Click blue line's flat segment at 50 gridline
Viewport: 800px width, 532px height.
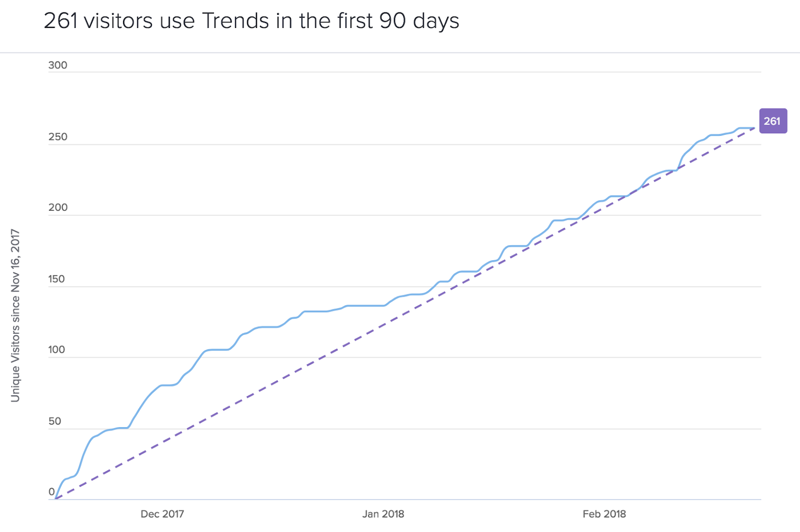(x=121, y=428)
